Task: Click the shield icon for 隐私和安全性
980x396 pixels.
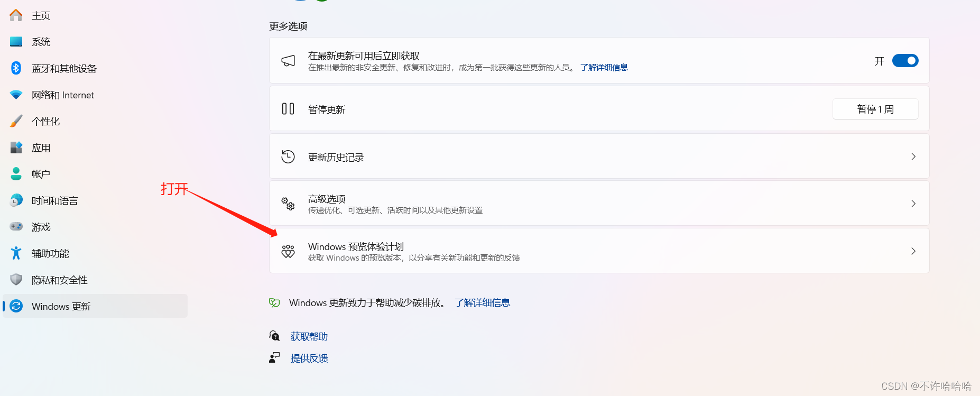Action: (x=16, y=279)
